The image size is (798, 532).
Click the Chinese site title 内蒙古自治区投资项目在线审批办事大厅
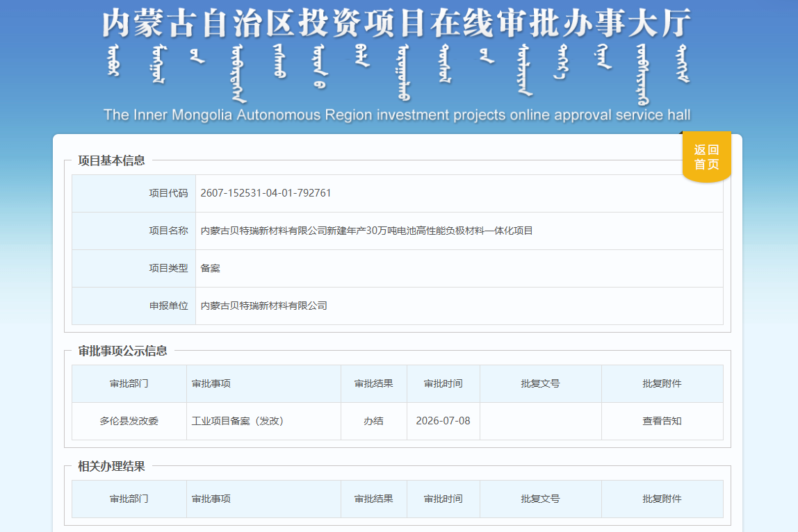click(x=397, y=24)
